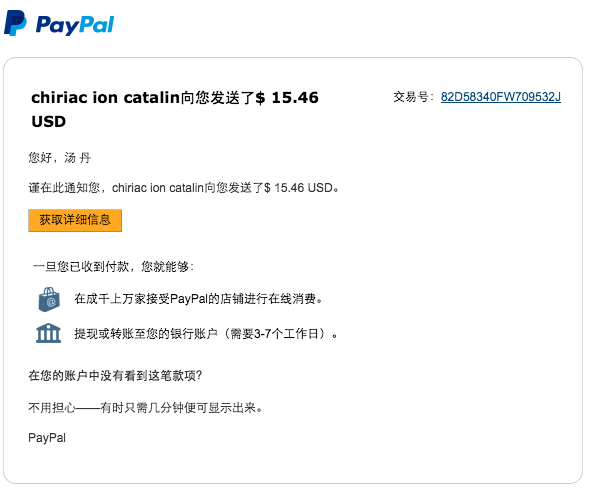This screenshot has width=600, height=499.
Task: Click the bold payment headline with $ 15.46
Action: [175, 98]
